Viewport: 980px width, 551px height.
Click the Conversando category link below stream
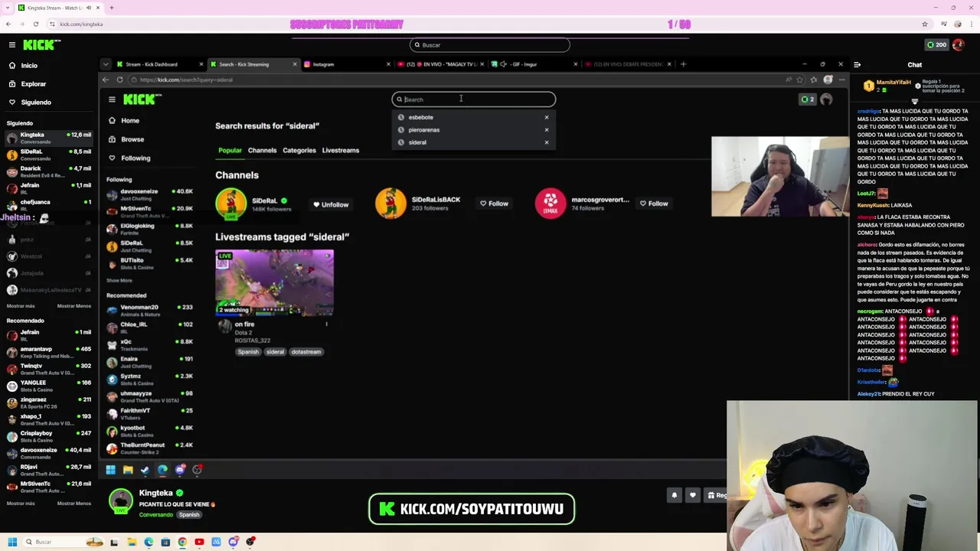pyautogui.click(x=156, y=515)
